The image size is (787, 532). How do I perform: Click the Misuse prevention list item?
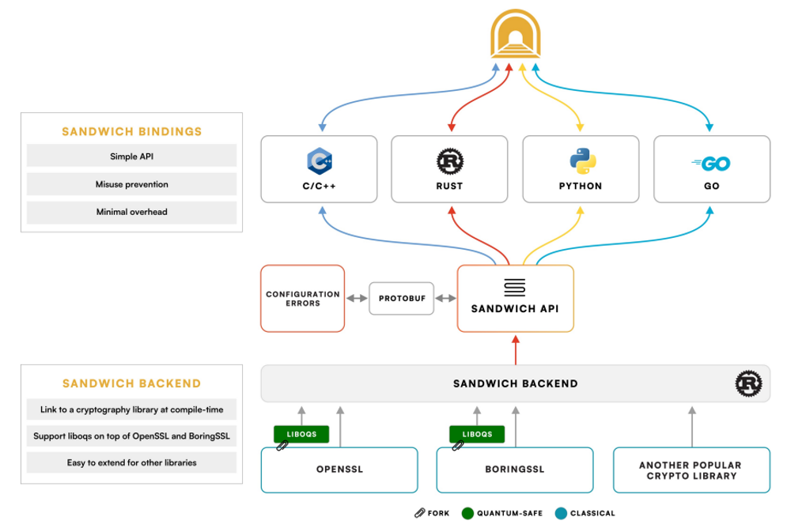131,184
